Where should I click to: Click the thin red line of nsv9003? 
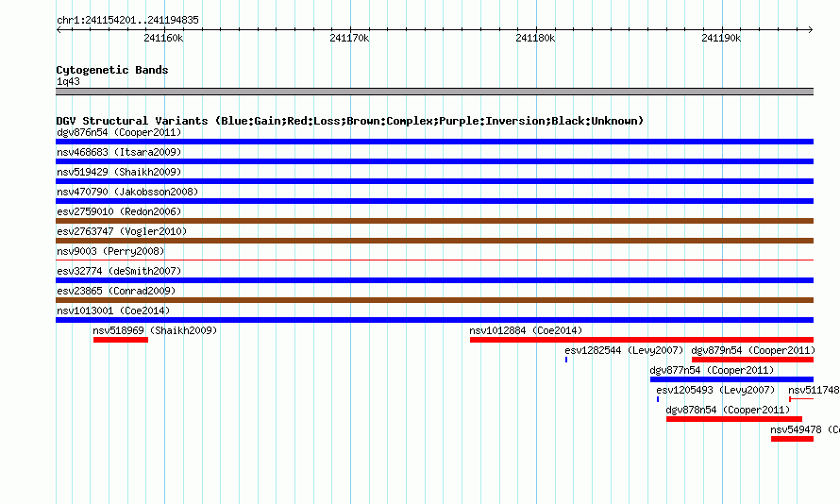[x=434, y=260]
